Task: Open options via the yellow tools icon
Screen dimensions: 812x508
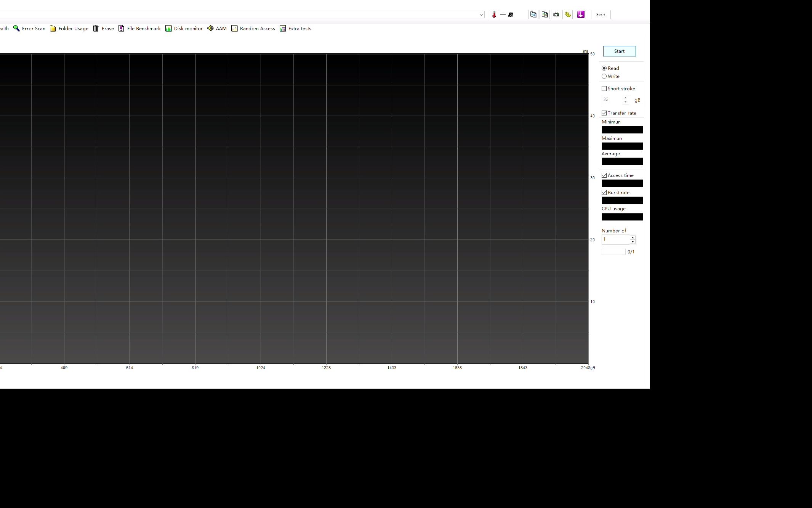Action: pos(568,14)
